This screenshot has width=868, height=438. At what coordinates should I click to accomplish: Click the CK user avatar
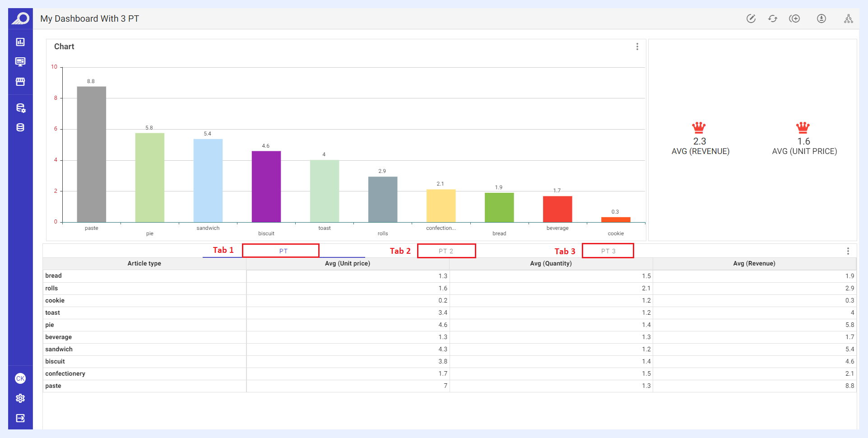[x=20, y=378]
